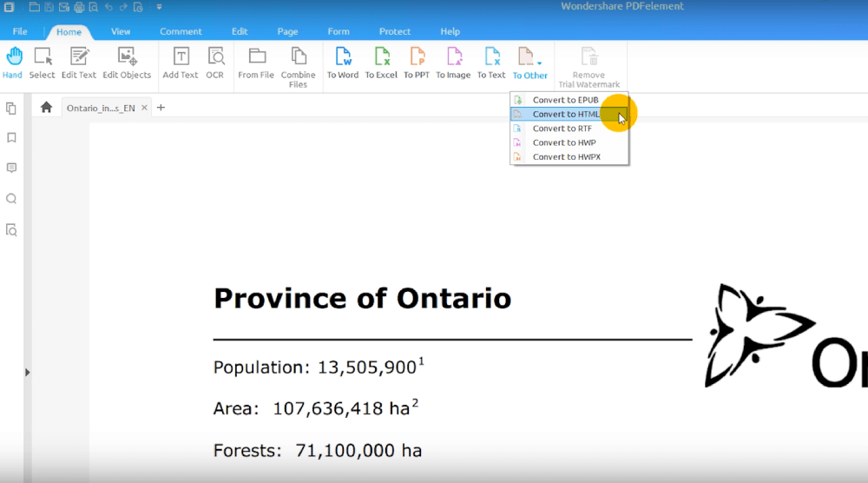Add a new tab with plus button

(x=161, y=108)
